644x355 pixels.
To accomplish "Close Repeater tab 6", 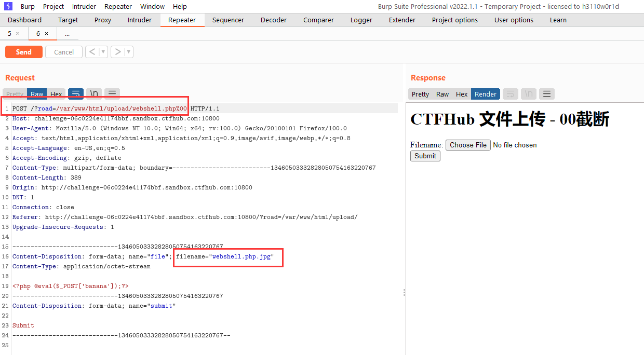I will tap(46, 33).
